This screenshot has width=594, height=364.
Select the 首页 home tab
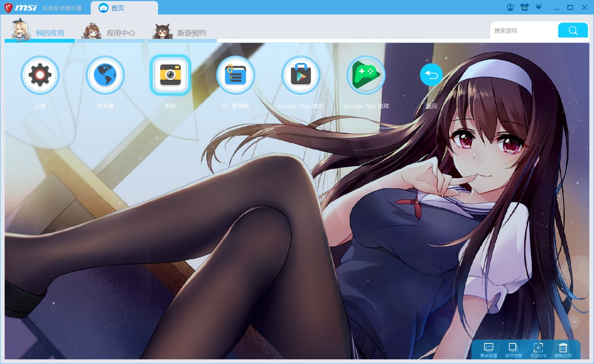coord(118,8)
